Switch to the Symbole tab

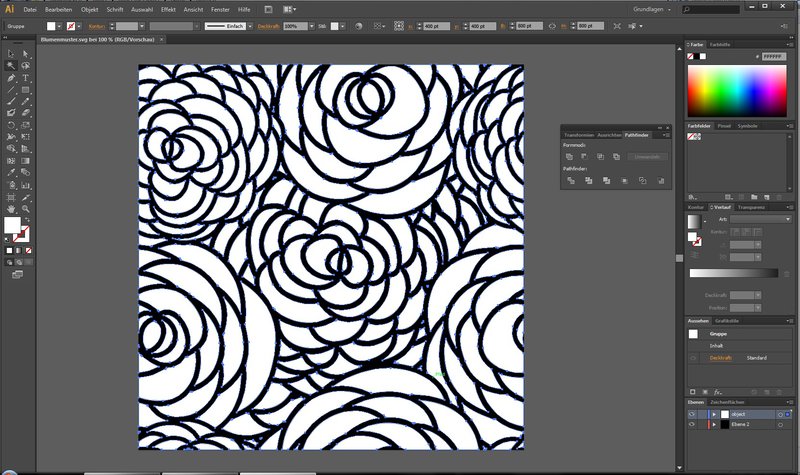pos(747,126)
